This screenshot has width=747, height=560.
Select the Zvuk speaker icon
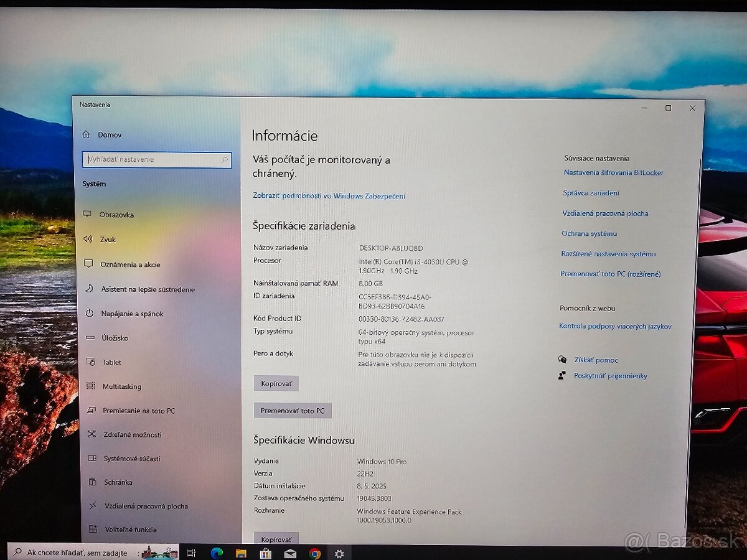click(x=88, y=239)
